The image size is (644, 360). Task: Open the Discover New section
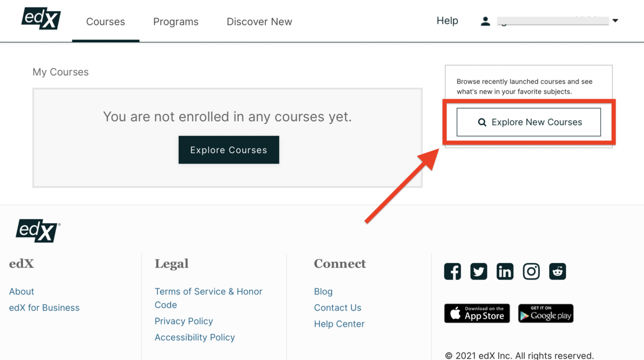click(x=259, y=21)
